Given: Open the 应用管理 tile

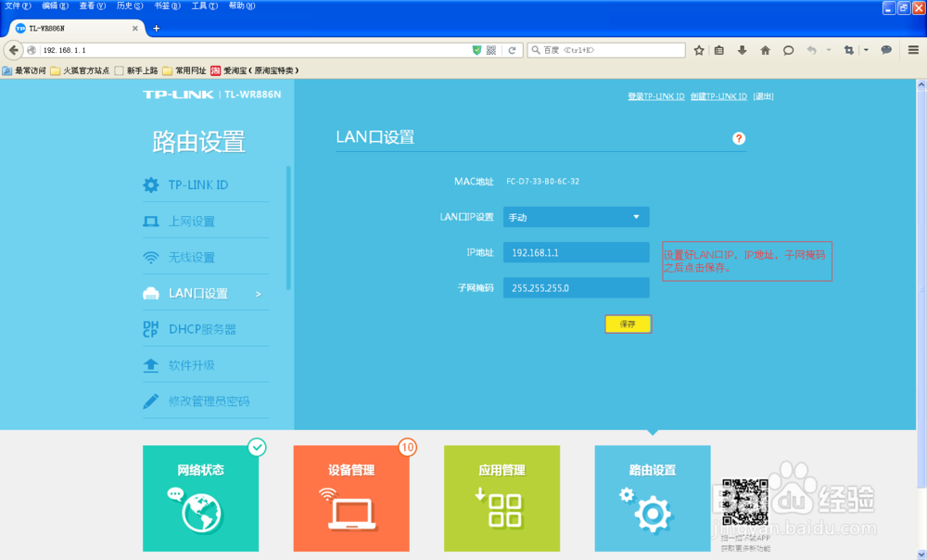Looking at the screenshot, I should coord(502,499).
